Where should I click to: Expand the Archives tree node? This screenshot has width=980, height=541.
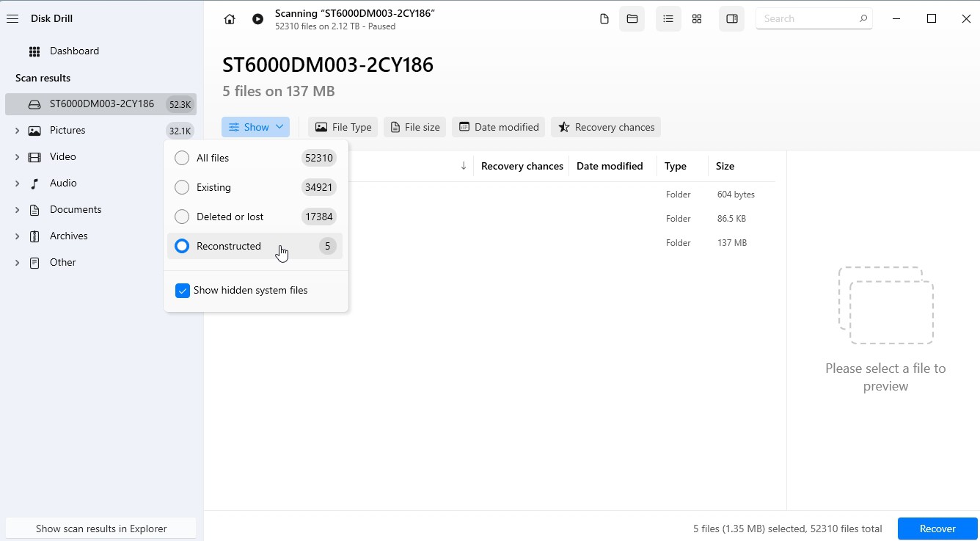pos(17,236)
